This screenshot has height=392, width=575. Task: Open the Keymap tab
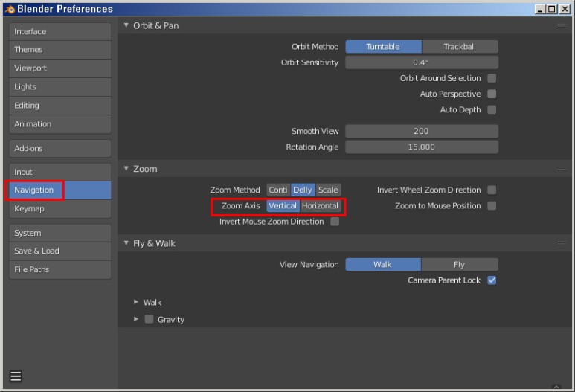pyautogui.click(x=60, y=209)
